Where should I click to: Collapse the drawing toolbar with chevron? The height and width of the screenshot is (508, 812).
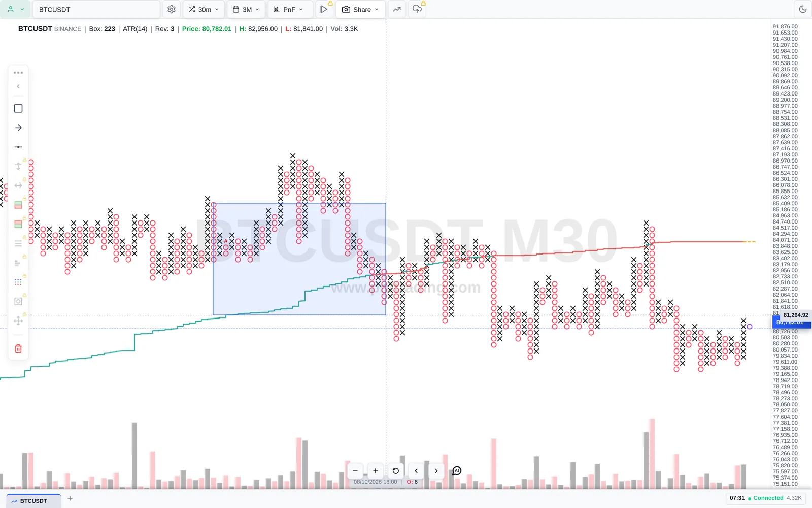click(x=18, y=86)
